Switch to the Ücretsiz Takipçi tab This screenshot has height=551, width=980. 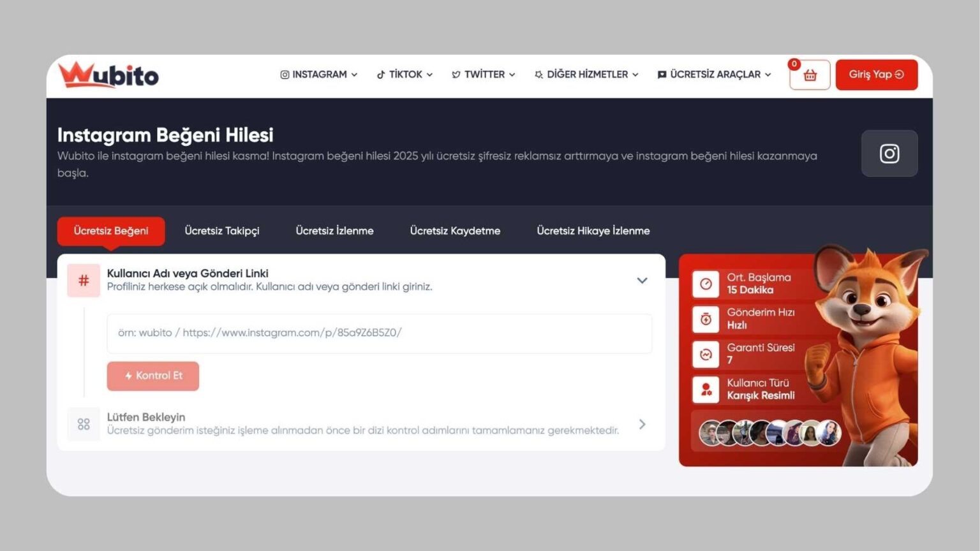(221, 231)
